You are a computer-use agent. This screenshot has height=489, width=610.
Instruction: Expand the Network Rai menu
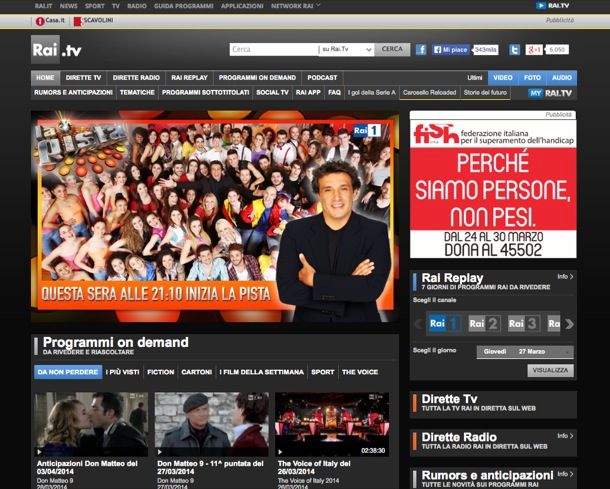[x=296, y=6]
